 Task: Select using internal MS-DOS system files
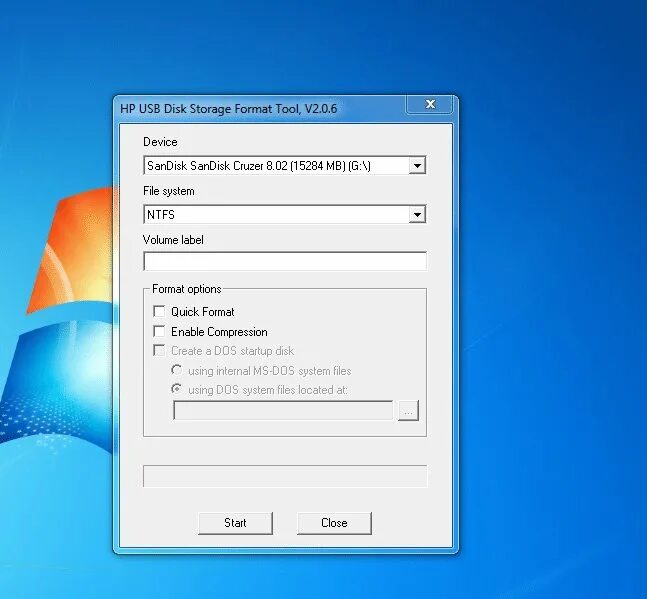click(177, 370)
